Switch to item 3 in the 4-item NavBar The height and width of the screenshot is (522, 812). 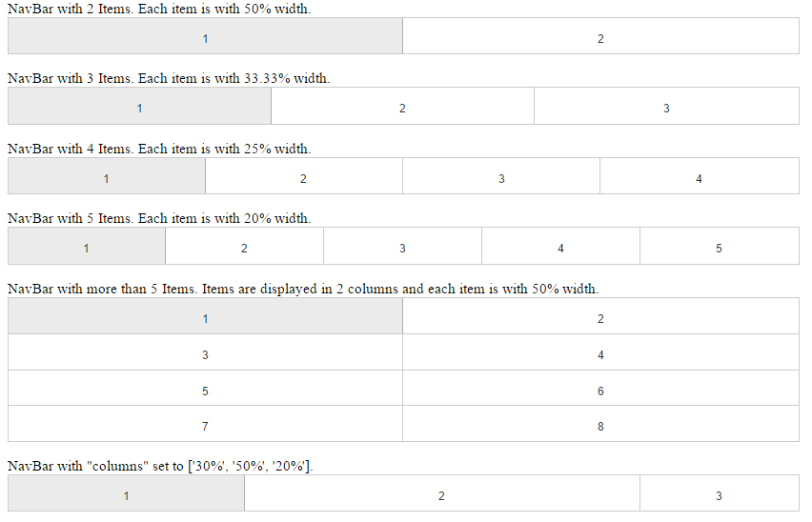click(501, 177)
